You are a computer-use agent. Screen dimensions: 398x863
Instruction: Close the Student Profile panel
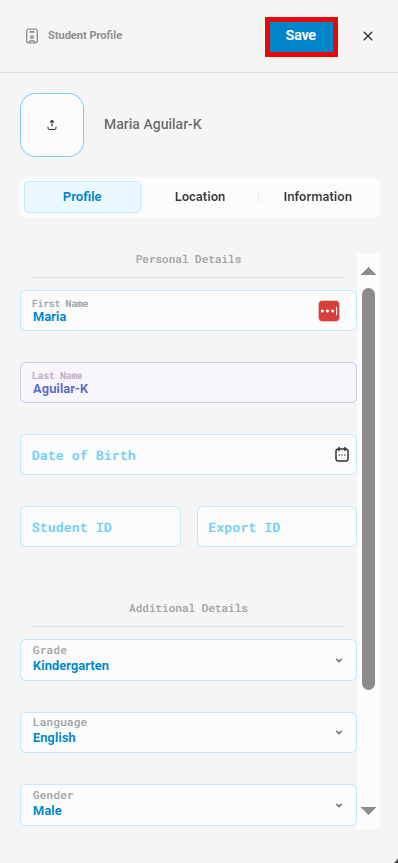368,36
